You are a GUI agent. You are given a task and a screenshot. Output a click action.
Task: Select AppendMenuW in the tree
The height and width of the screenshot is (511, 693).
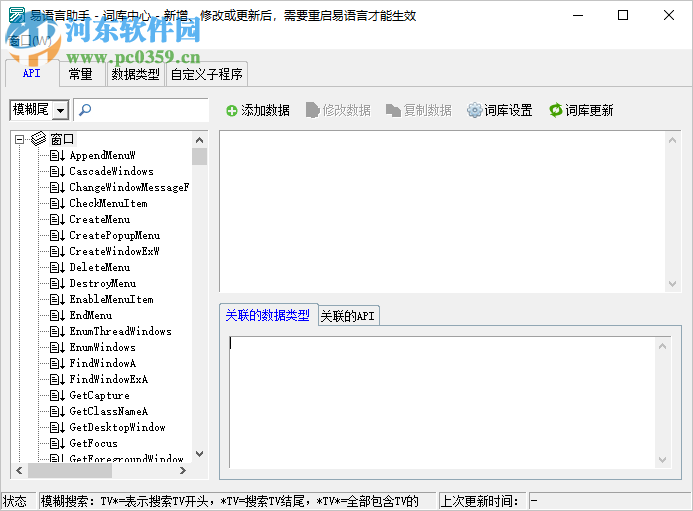(x=103, y=156)
